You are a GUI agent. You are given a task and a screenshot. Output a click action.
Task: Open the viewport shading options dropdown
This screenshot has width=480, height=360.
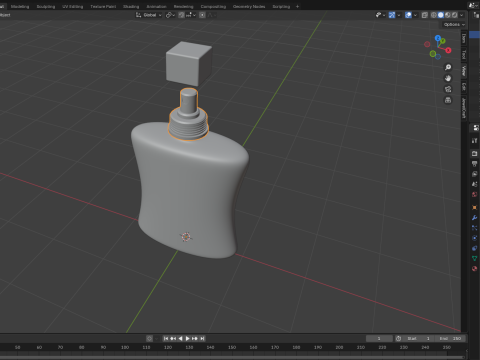click(x=462, y=15)
